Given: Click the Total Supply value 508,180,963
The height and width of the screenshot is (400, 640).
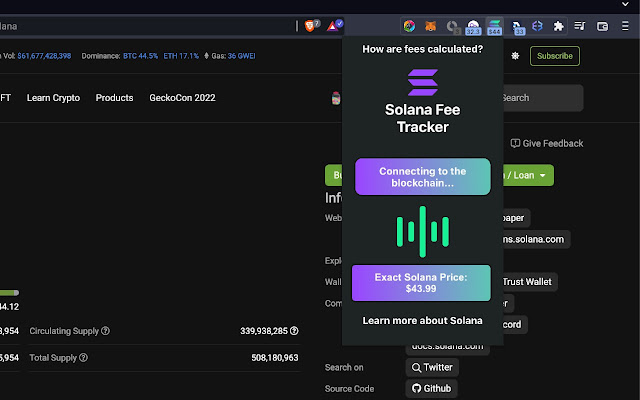Looking at the screenshot, I should [x=275, y=358].
